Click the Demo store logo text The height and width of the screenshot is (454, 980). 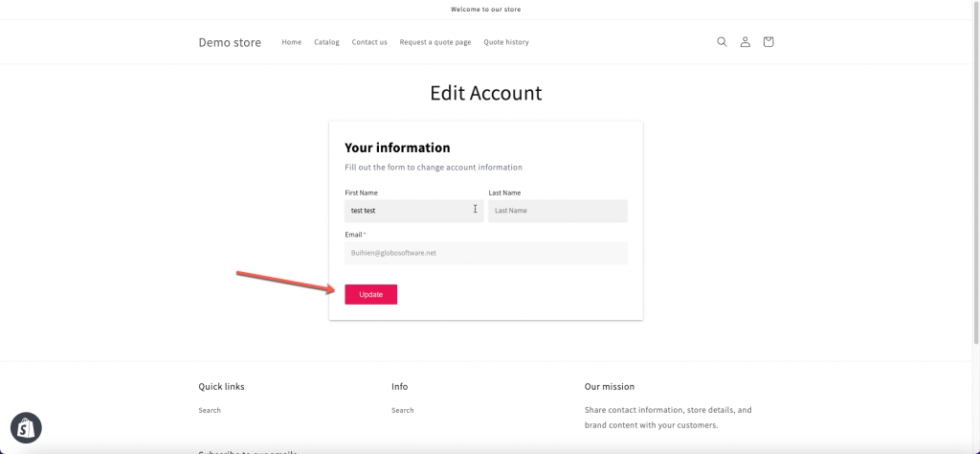230,42
